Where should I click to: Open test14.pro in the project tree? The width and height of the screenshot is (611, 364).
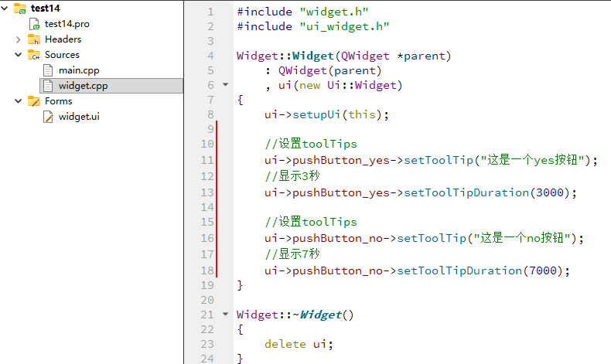67,24
